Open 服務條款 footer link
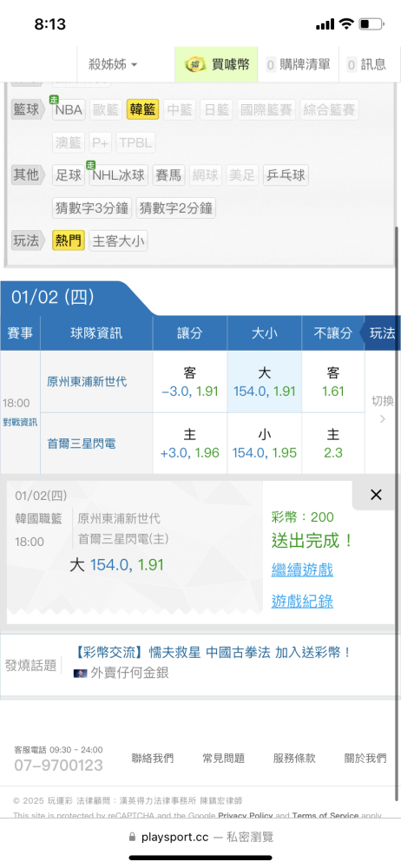Viewport: 401px width, 868px height. 294,759
